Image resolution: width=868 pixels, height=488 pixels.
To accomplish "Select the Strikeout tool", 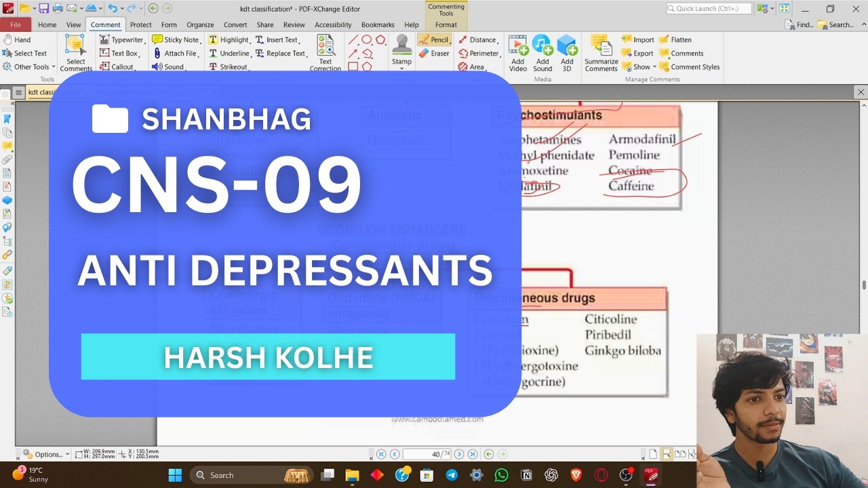I will [x=228, y=67].
